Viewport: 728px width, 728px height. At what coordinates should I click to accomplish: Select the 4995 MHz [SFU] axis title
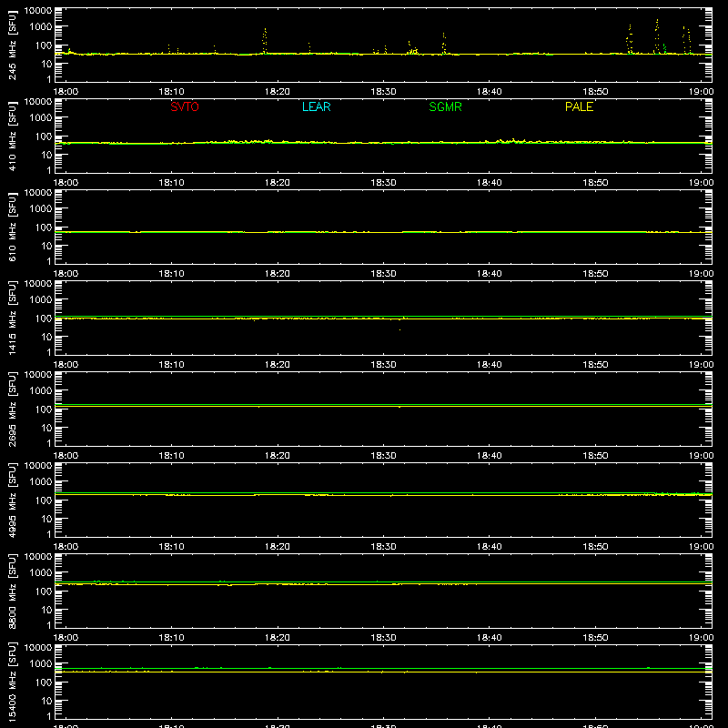pos(12,500)
